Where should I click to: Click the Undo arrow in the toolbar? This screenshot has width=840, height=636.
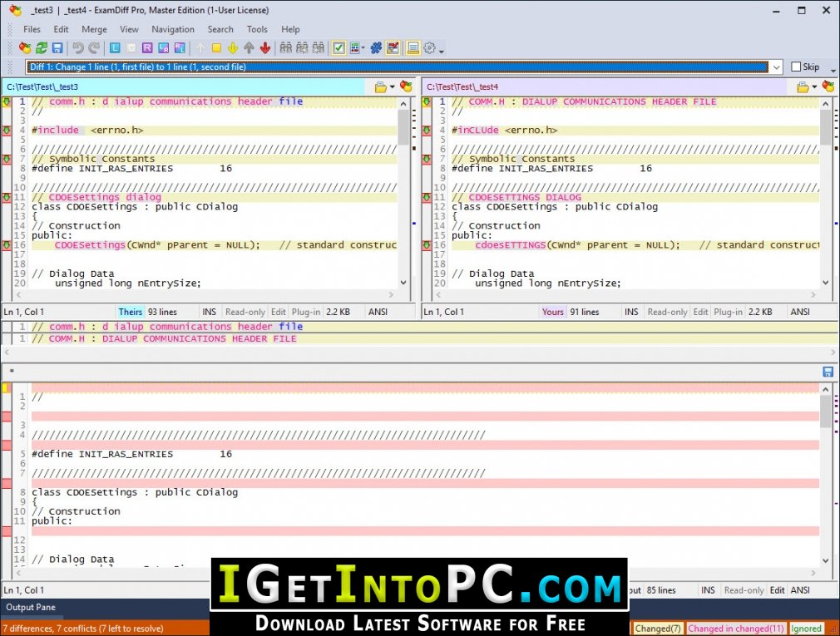click(78, 48)
